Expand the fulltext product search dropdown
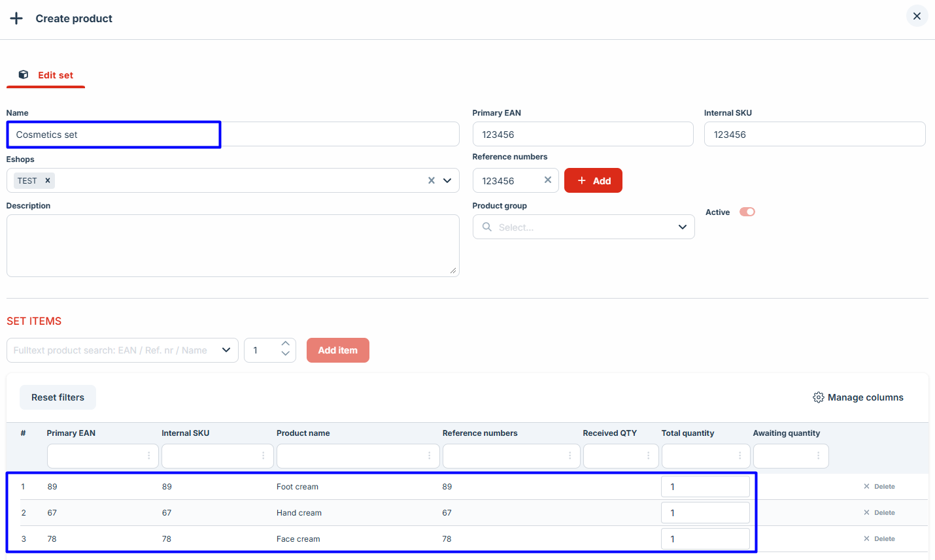The image size is (935, 560). click(226, 350)
